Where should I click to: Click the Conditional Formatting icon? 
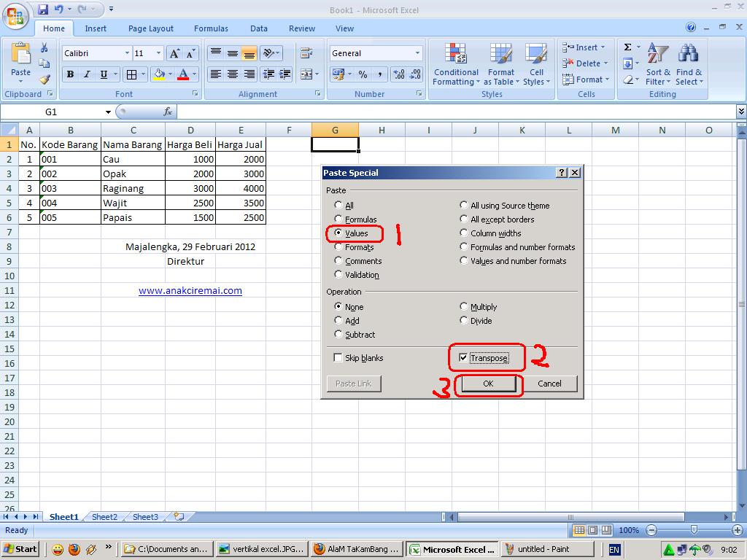click(455, 53)
